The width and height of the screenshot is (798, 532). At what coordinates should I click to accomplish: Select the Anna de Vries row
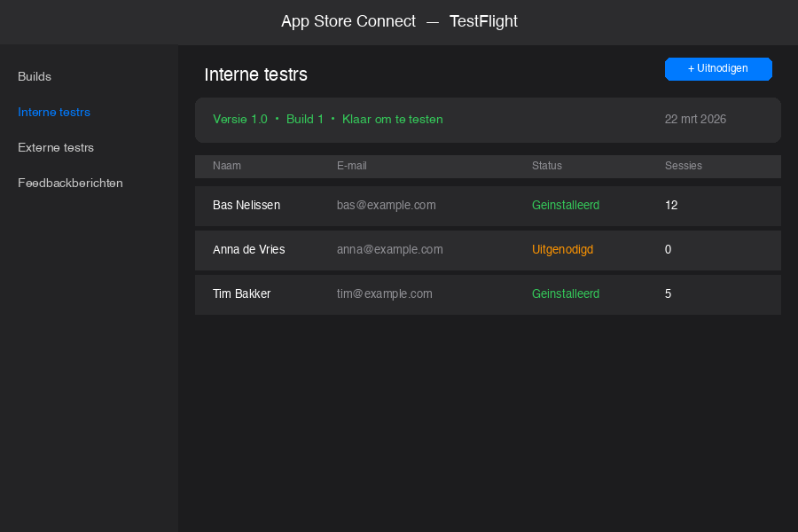(247, 249)
